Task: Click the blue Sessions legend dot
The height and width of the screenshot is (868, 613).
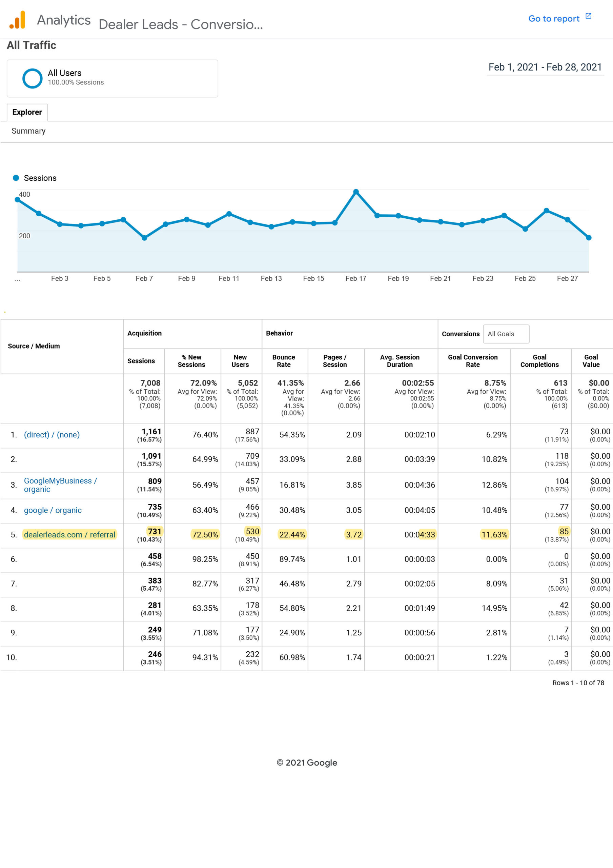Action: click(x=16, y=178)
